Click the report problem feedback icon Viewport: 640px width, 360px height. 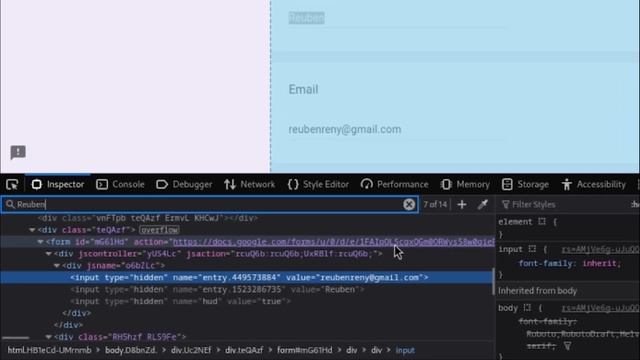tap(18, 153)
